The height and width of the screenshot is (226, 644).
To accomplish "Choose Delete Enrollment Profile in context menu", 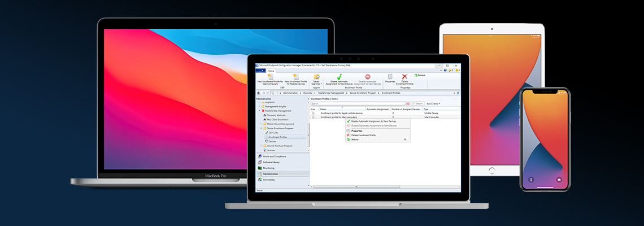I will [x=377, y=135].
